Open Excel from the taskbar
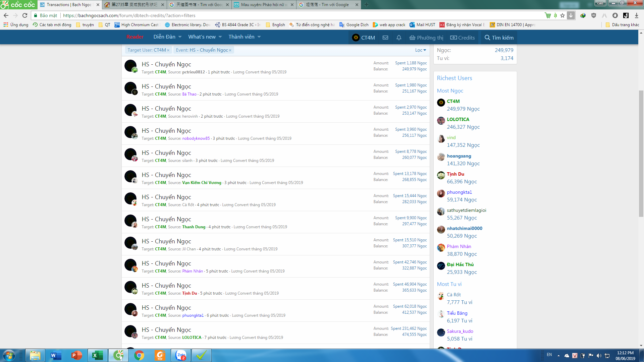Screen dimensions: 644x362 pos(98,355)
